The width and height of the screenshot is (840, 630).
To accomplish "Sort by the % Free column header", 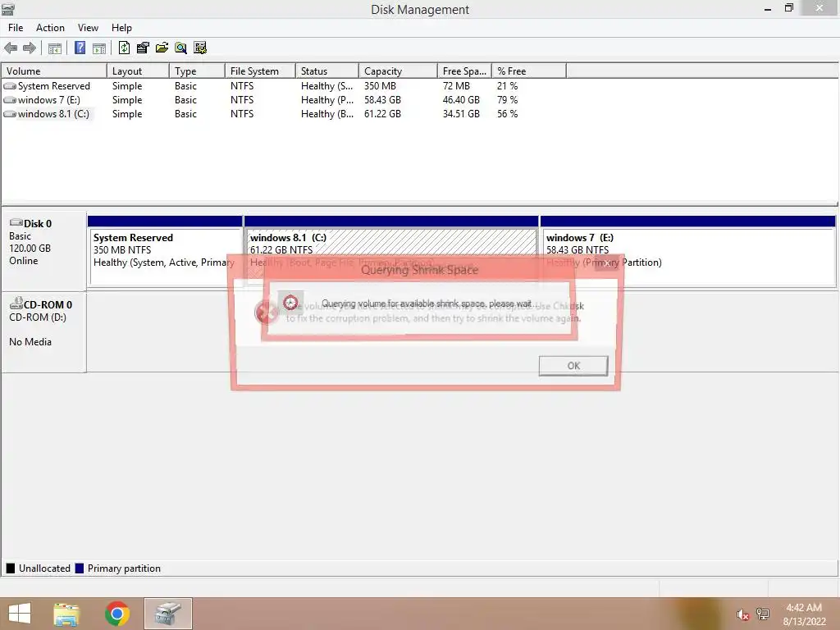I will (x=529, y=71).
